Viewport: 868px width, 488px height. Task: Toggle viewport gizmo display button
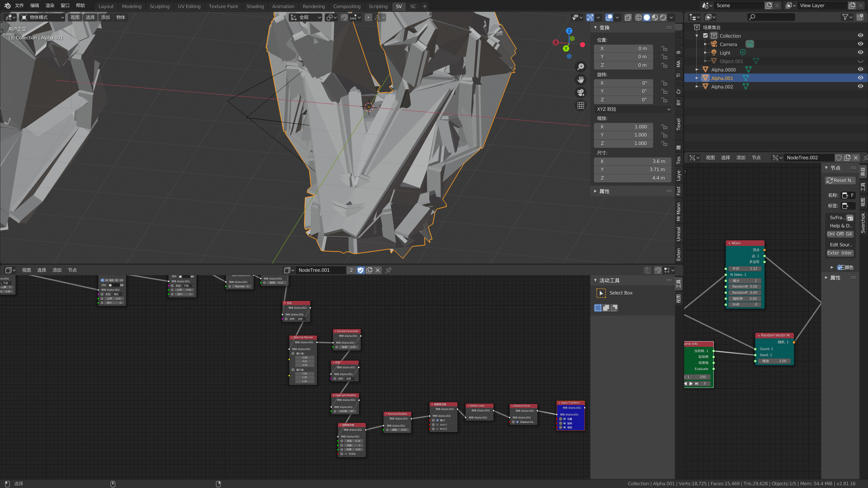point(590,17)
